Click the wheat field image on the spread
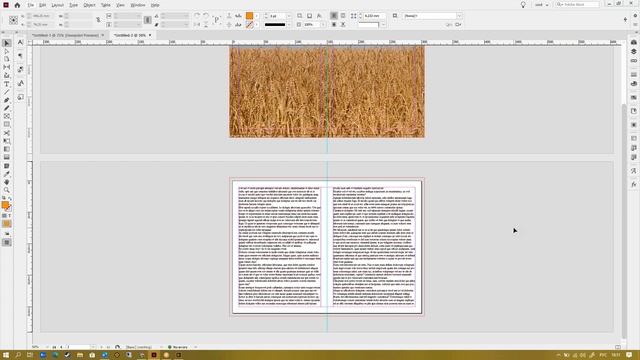The image size is (640, 360). point(327,91)
